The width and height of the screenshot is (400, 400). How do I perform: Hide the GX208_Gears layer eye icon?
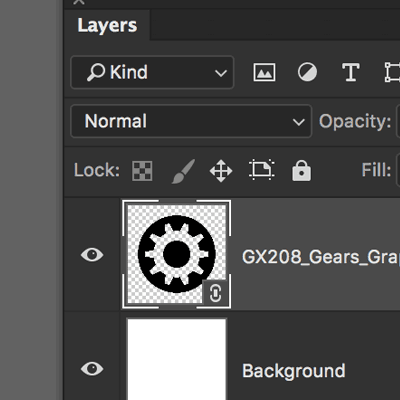click(x=92, y=255)
